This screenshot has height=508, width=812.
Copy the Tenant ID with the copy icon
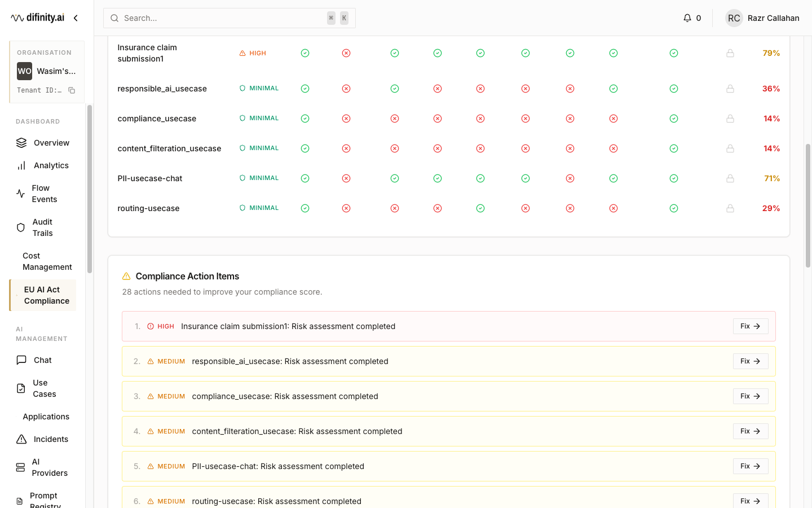72,90
